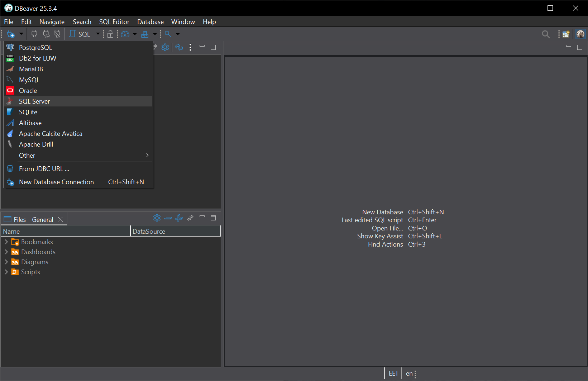Toggle link-with-editor arrows in Files panel
The image size is (588, 381).
190,218
